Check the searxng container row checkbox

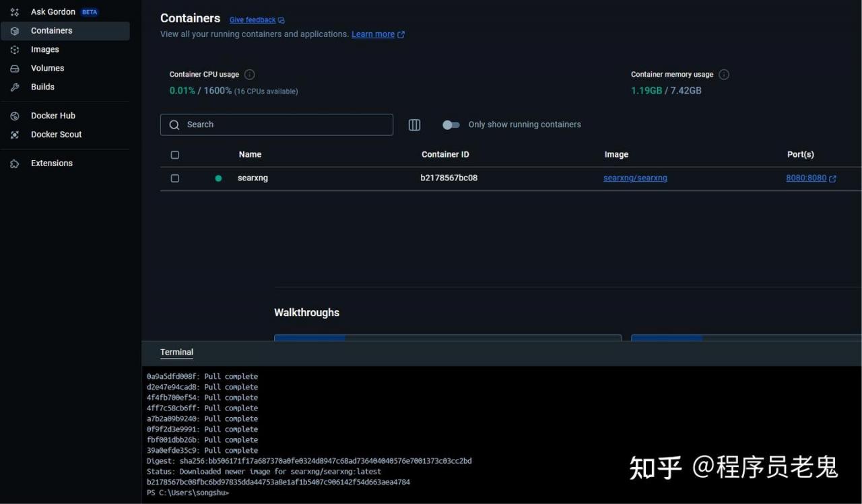click(175, 178)
